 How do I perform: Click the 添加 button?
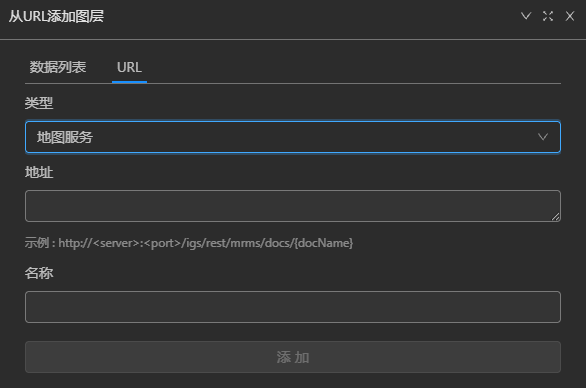pos(293,357)
